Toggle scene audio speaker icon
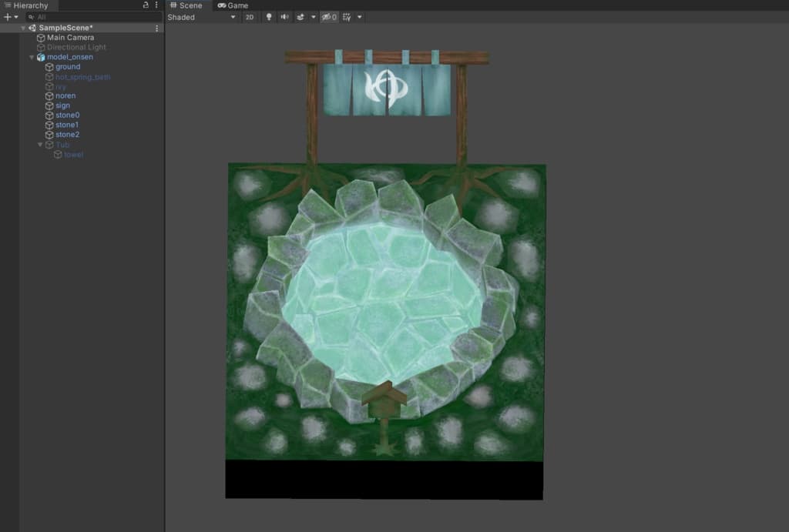789x532 pixels. pyautogui.click(x=284, y=17)
